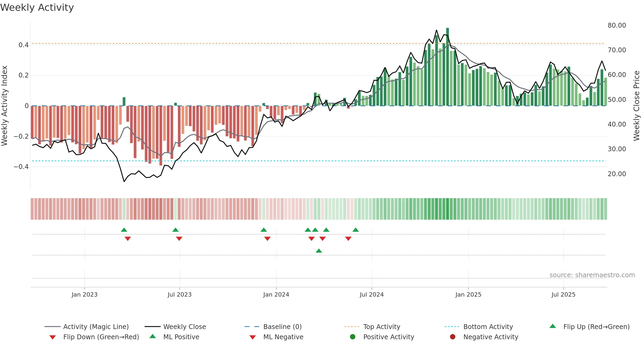Click the 50.00 price tick label
Screen dimensions: 644x362
click(617, 100)
